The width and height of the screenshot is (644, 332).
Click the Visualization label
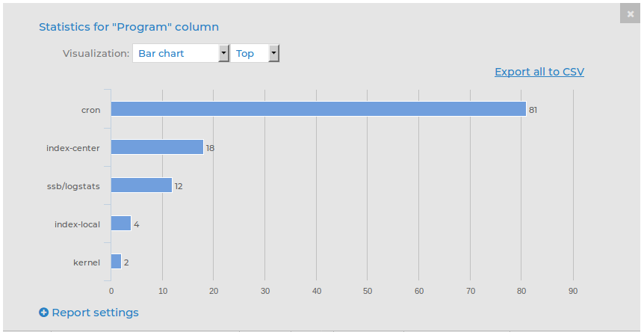pyautogui.click(x=96, y=53)
